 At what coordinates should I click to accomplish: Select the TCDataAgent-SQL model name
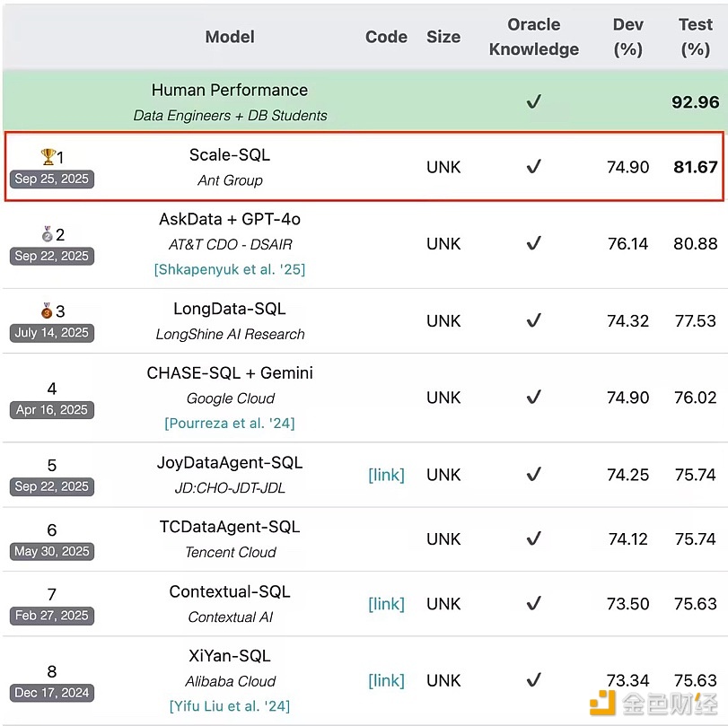click(230, 527)
